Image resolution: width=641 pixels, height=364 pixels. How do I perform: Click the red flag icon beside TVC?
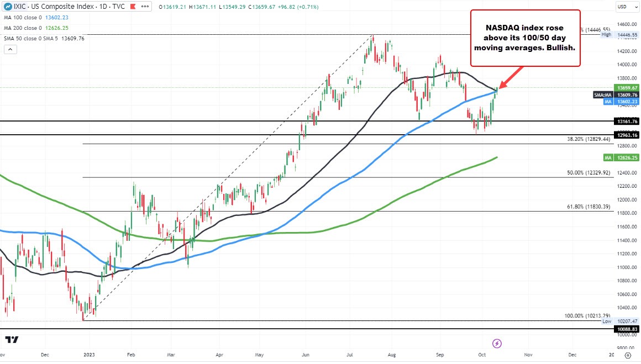pos(133,7)
